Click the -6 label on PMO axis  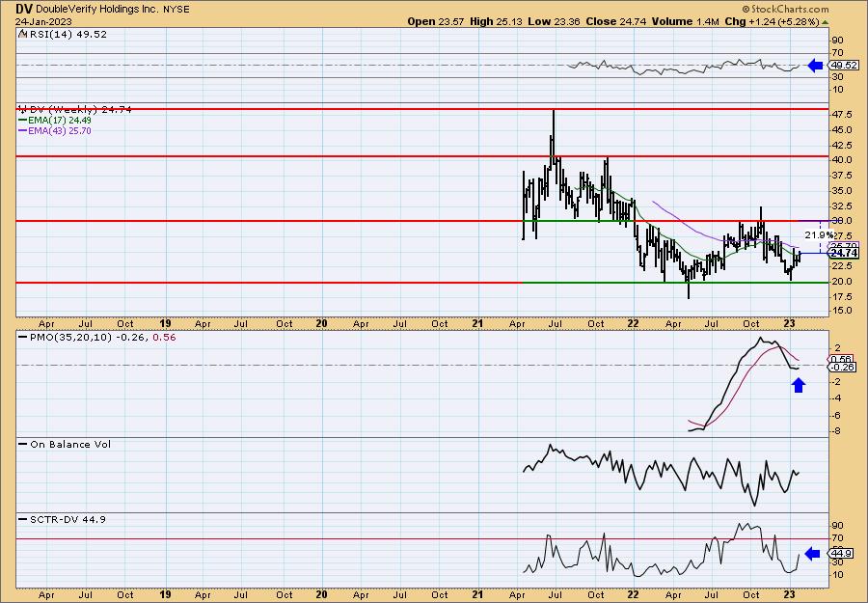[x=837, y=415]
